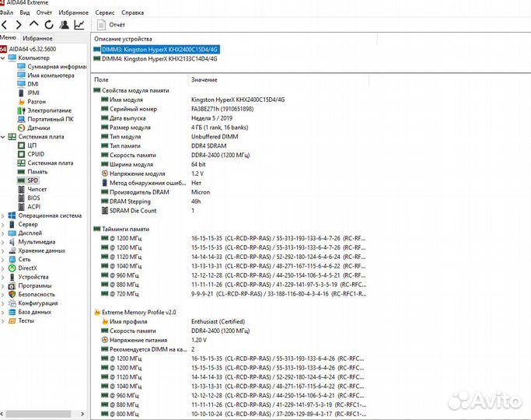Collapse the Компьютер tree node
The height and width of the screenshot is (420, 531).
click(x=2, y=58)
